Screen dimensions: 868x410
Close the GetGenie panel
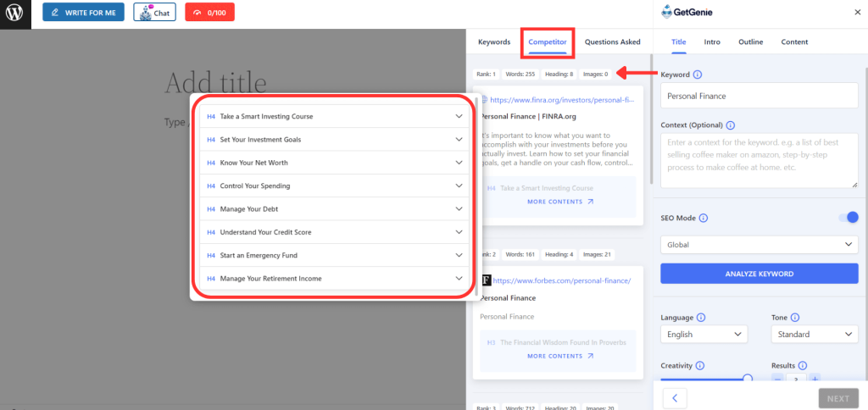(858, 12)
